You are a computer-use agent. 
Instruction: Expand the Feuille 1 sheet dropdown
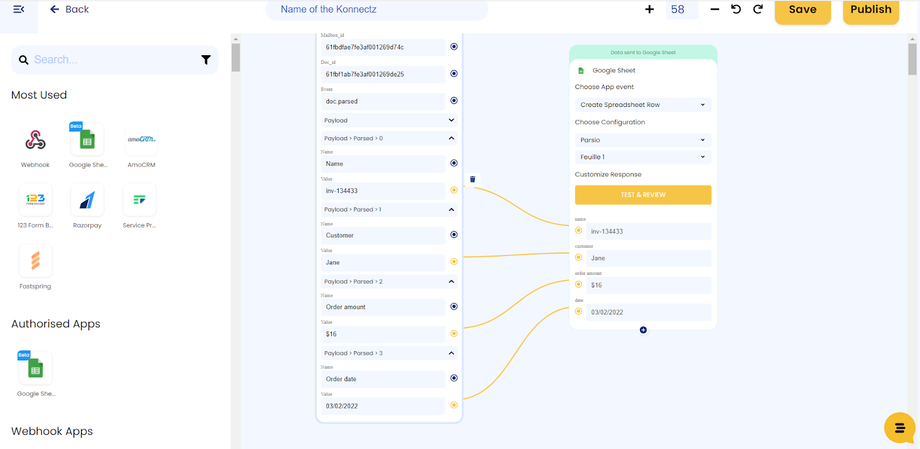pos(642,157)
